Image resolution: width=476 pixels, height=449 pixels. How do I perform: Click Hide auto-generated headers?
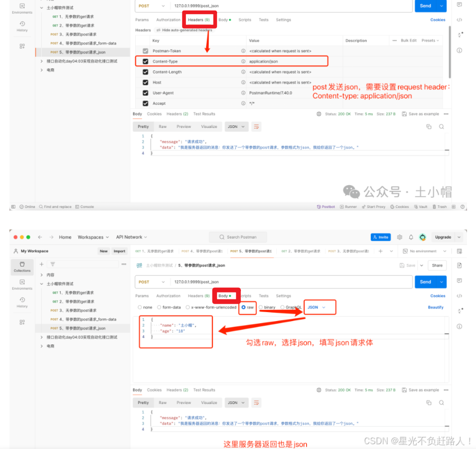(184, 30)
